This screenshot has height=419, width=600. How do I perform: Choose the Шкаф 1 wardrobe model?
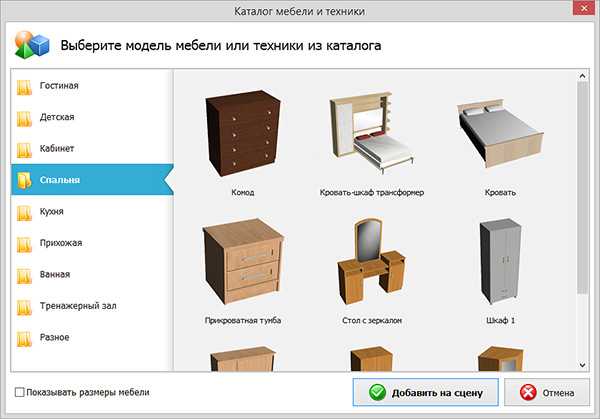click(500, 264)
